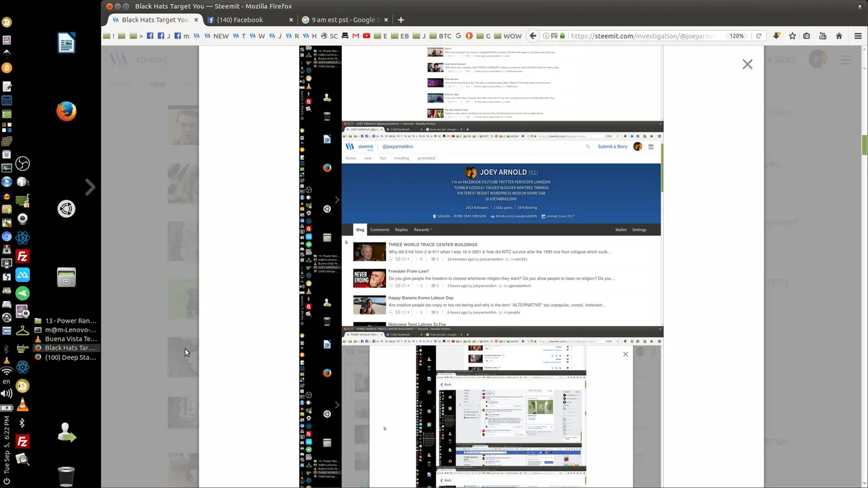Open the EB bookmark folder
868x488 pixels.
pyautogui.click(x=400, y=36)
